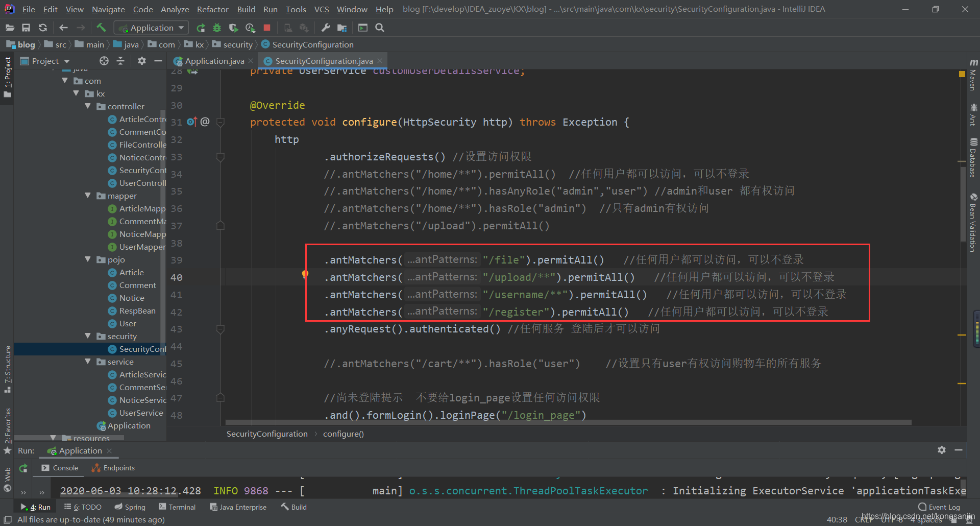Click the Search Everywhere magnifier icon
Screen dimensions: 980x526
coord(380,28)
